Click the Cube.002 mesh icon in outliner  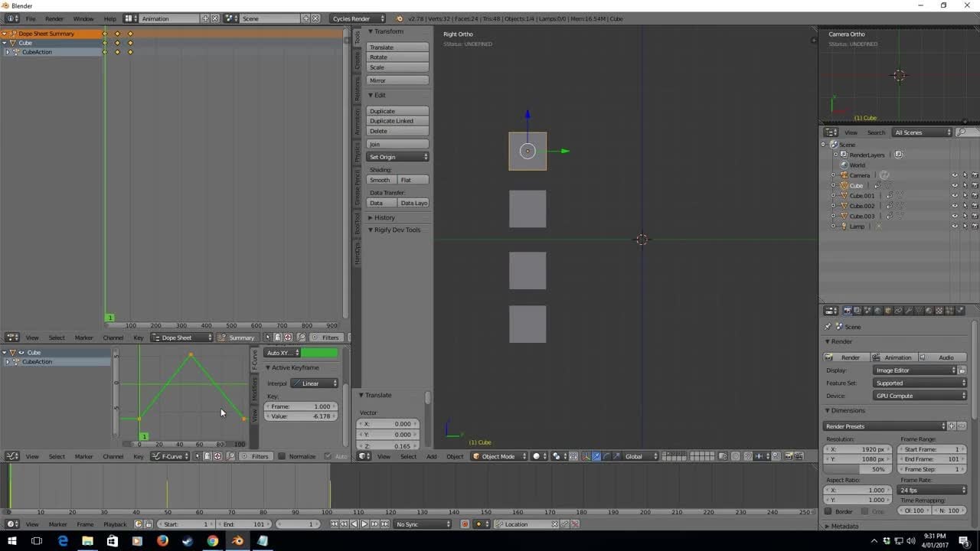pyautogui.click(x=844, y=206)
